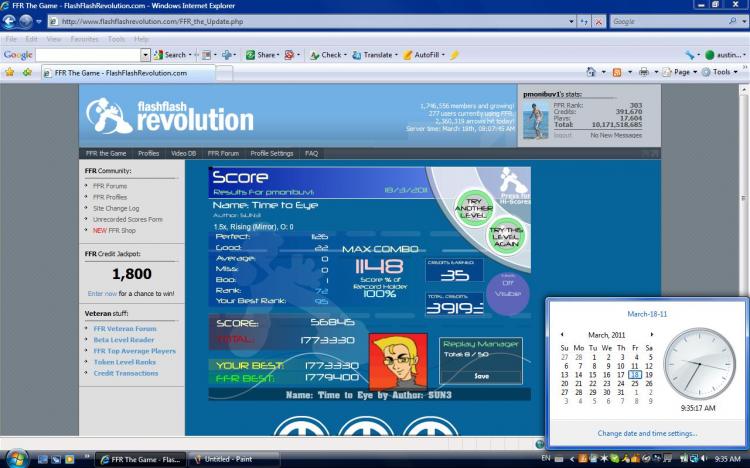Click the Google toolbar wrench settings icon
This screenshot has width=750, height=468.
(689, 55)
